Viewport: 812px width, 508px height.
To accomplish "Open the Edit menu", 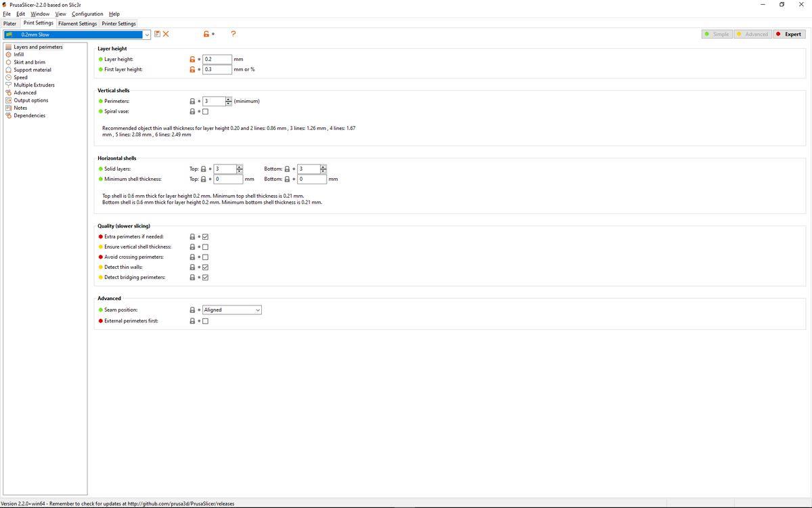I will 20,14.
